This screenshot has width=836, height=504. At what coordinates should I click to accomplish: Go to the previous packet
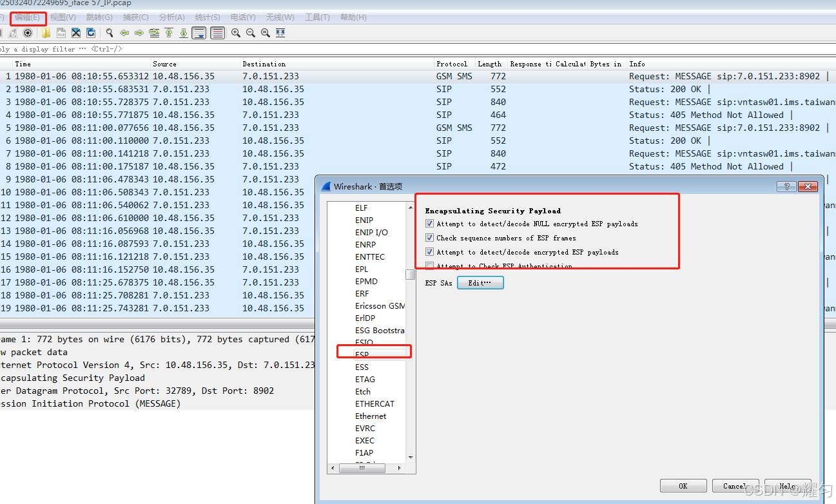pos(124,33)
